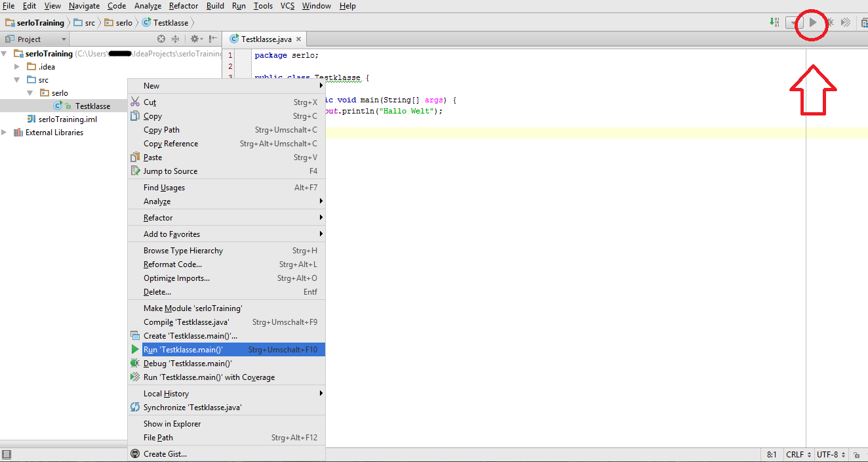The image size is (868, 462).
Task: Choose Synchronize 'Testklasse.java'
Action: 226,408
